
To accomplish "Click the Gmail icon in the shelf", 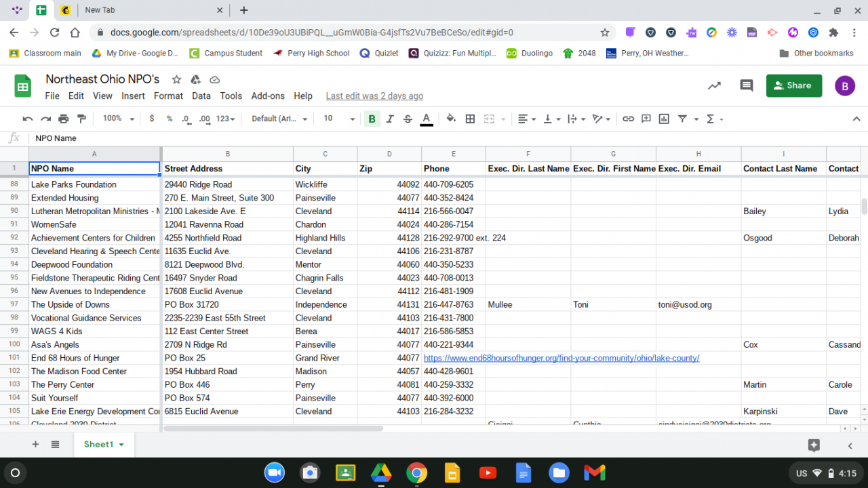I will tap(594, 472).
